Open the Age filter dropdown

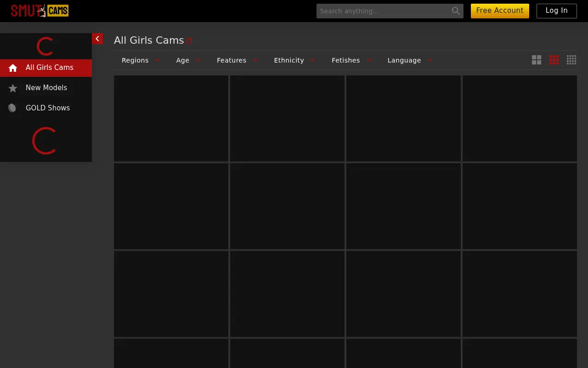[188, 60]
